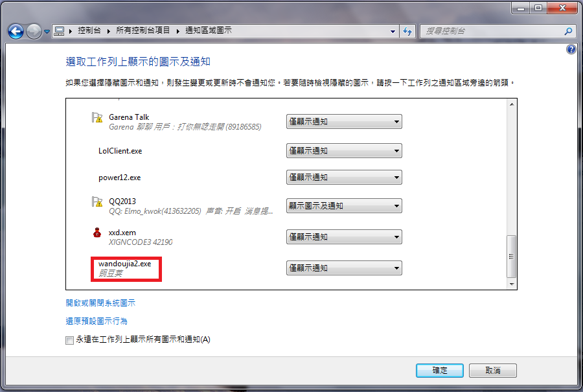This screenshot has height=392, width=583.
Task: Open 開啟或關閉系統圖示 link
Action: [100, 303]
